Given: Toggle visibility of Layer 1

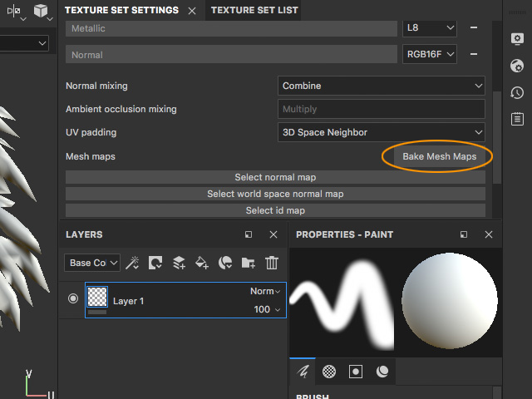Looking at the screenshot, I should (x=73, y=298).
